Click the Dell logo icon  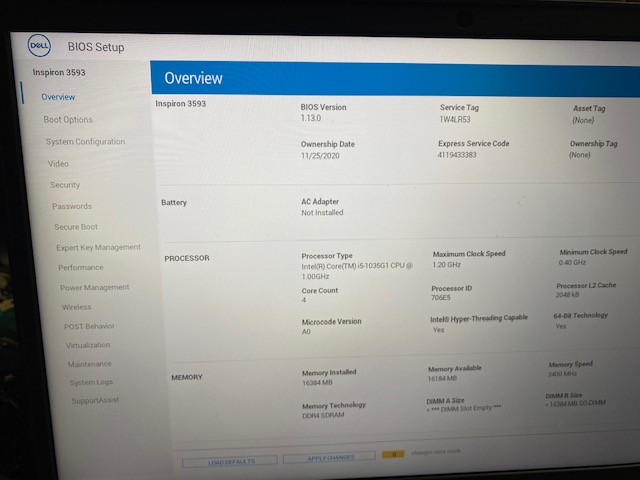(39, 45)
